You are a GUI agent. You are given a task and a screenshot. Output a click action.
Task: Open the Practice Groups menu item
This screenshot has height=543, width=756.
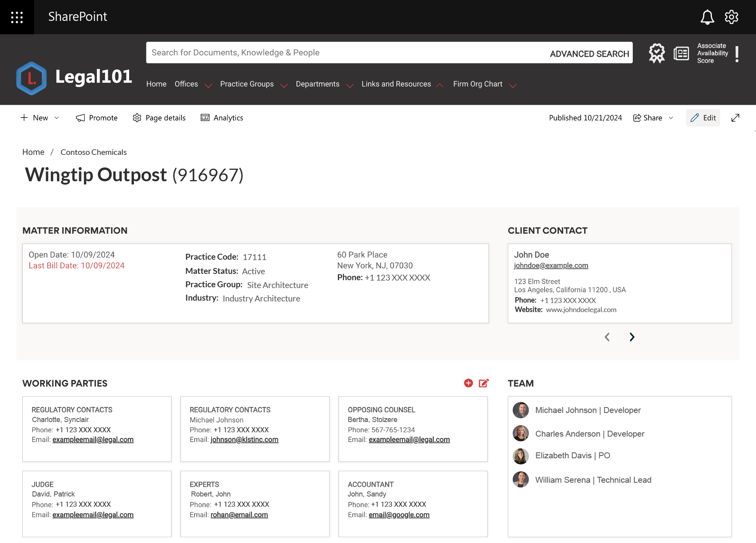(x=247, y=84)
